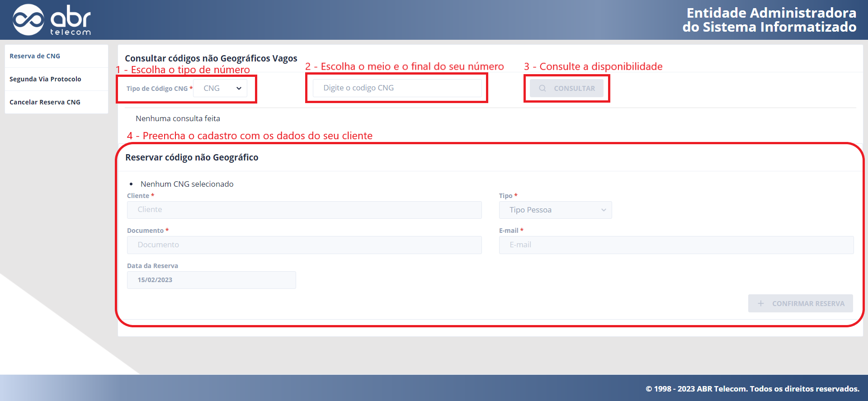Open the Tipo de Código CNG dropdown
Viewport: 868px width, 401px height.
point(220,89)
